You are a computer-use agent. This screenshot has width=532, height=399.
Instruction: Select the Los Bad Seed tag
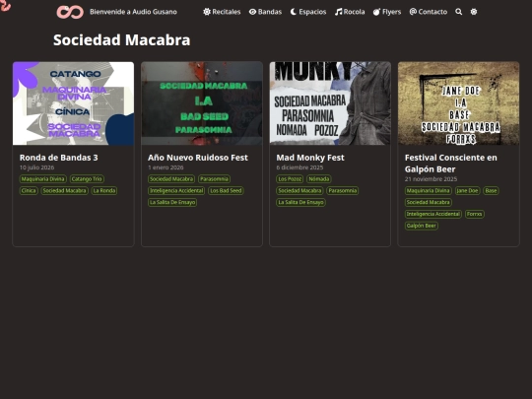226,191
